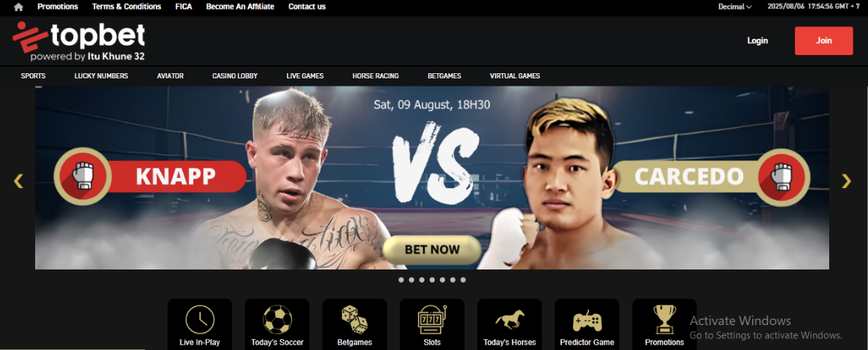The width and height of the screenshot is (868, 350).
Task: Open the Lucky Numbers menu
Action: [101, 76]
